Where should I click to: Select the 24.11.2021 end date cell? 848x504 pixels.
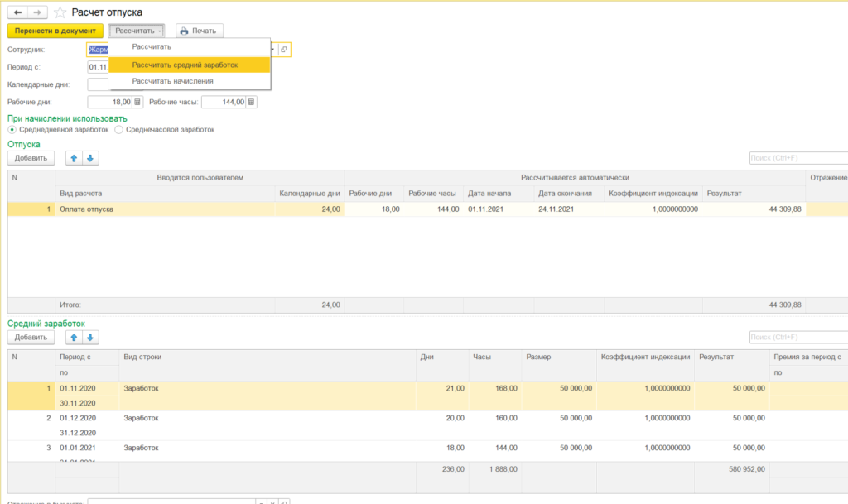click(568, 209)
